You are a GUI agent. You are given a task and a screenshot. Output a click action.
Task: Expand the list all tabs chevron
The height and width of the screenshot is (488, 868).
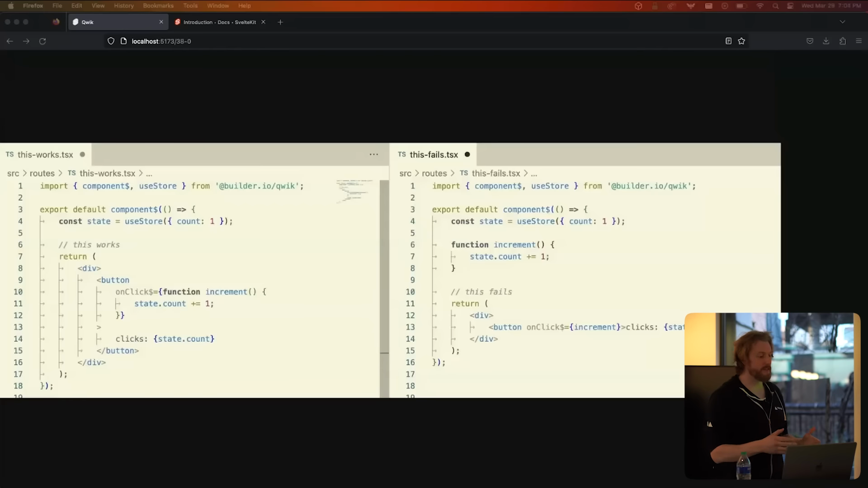click(842, 22)
